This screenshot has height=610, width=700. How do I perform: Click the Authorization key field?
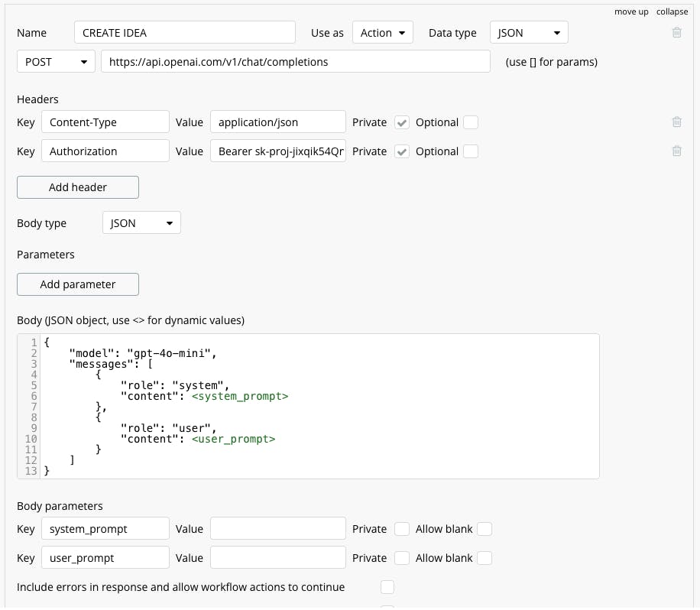pyautogui.click(x=105, y=151)
